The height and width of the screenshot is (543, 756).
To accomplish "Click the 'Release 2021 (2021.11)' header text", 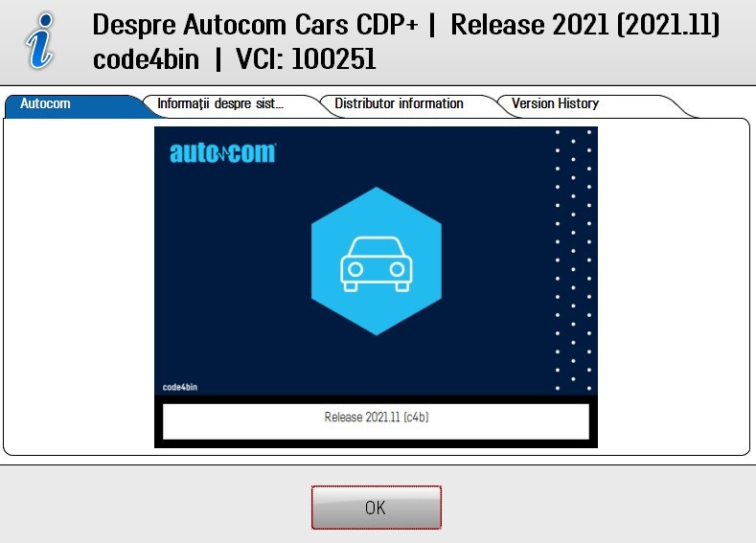I will click(x=584, y=26).
